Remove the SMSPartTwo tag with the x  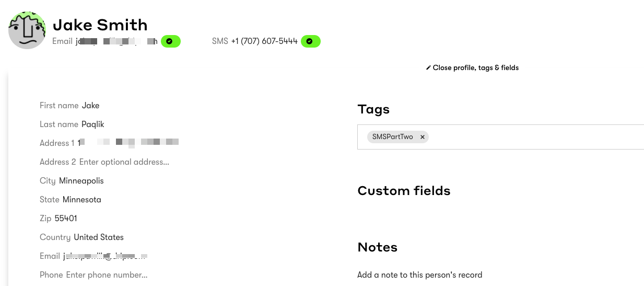coord(423,137)
